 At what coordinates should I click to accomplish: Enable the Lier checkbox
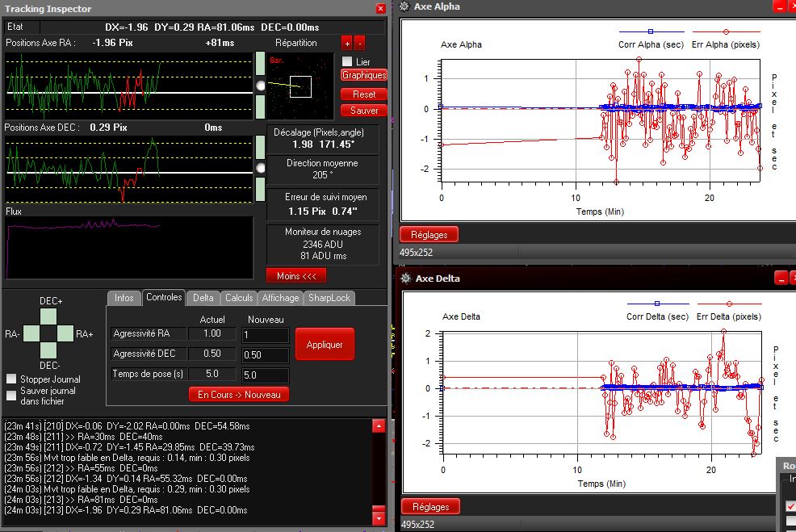tap(347, 62)
